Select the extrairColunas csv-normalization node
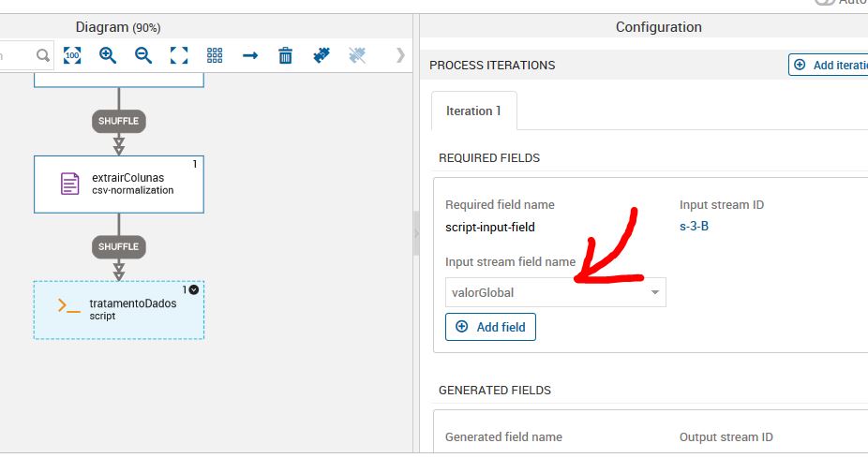Screen dimensions: 868x458 click(119, 184)
